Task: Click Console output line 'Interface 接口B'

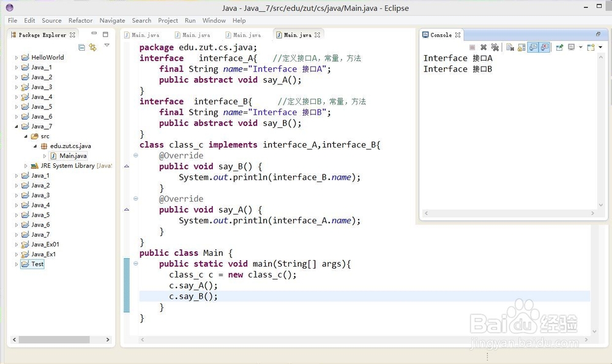Action: (457, 69)
